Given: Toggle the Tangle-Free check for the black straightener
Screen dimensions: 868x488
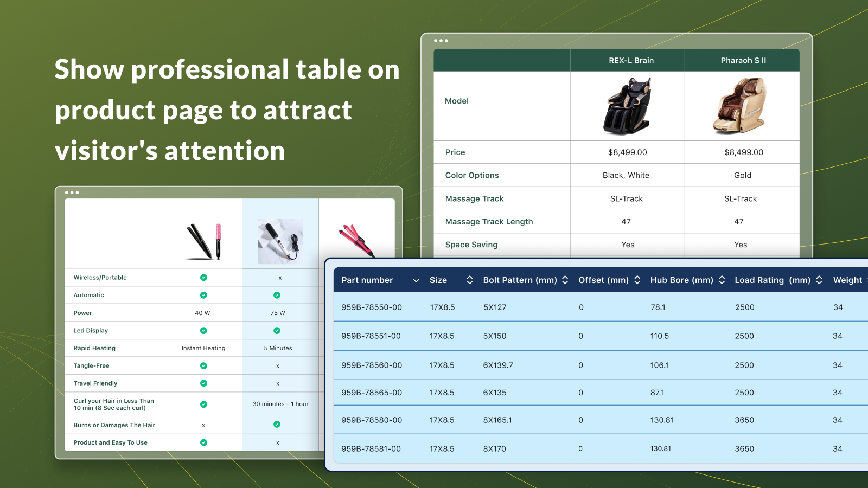Looking at the screenshot, I should [x=204, y=365].
